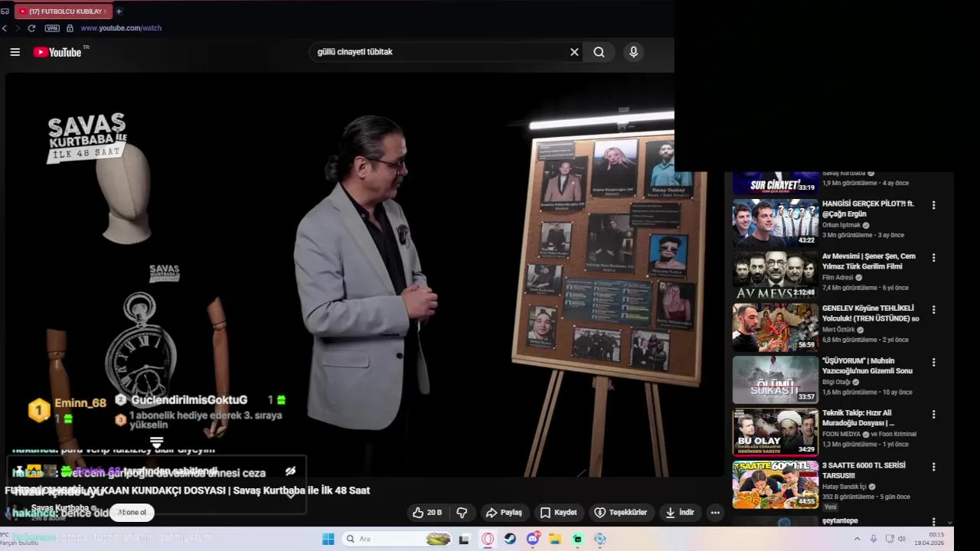Open Task View from taskbar
The height and width of the screenshot is (551, 980).
coord(464,539)
